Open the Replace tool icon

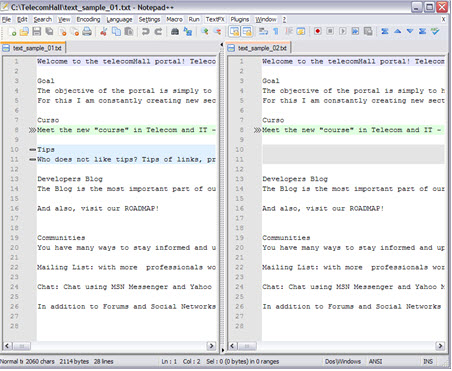[x=188, y=32]
